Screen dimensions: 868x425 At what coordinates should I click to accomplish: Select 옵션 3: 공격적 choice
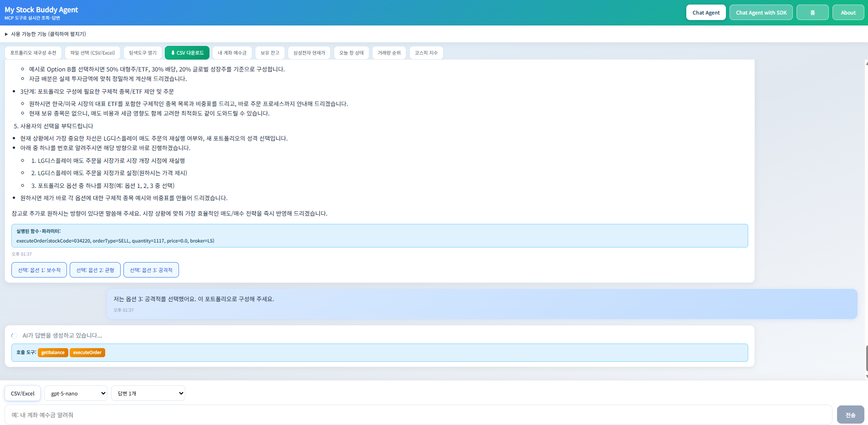click(x=151, y=270)
